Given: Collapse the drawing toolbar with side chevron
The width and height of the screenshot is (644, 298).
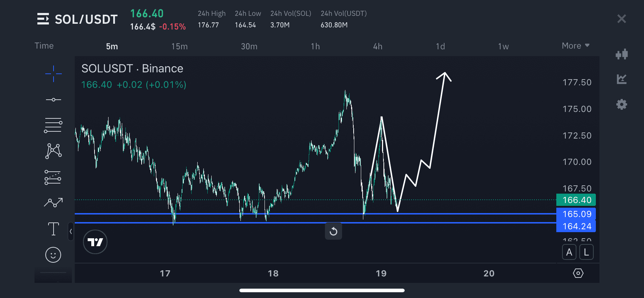Looking at the screenshot, I should [x=71, y=231].
